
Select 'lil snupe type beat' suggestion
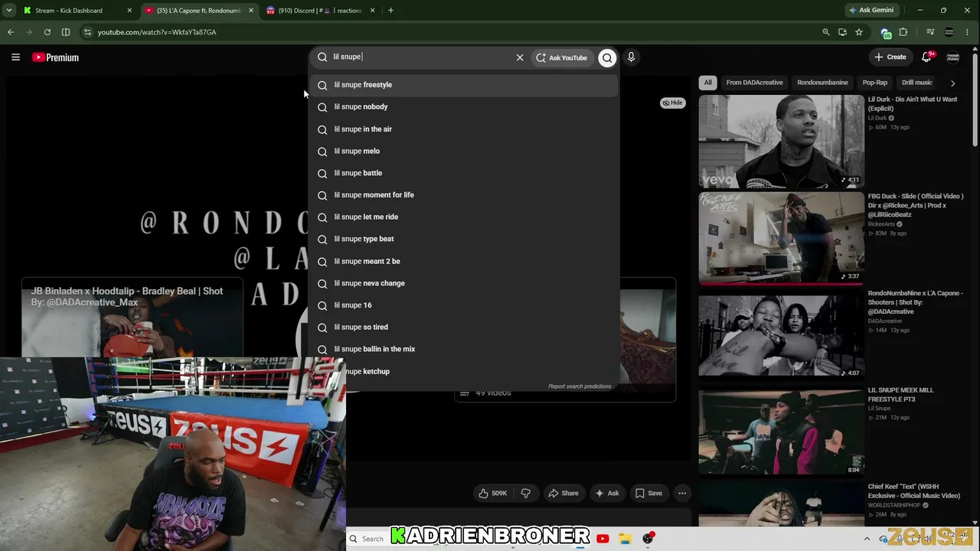(463, 239)
